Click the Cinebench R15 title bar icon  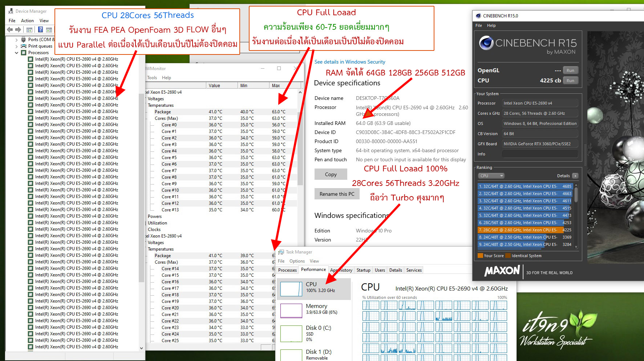pos(478,16)
